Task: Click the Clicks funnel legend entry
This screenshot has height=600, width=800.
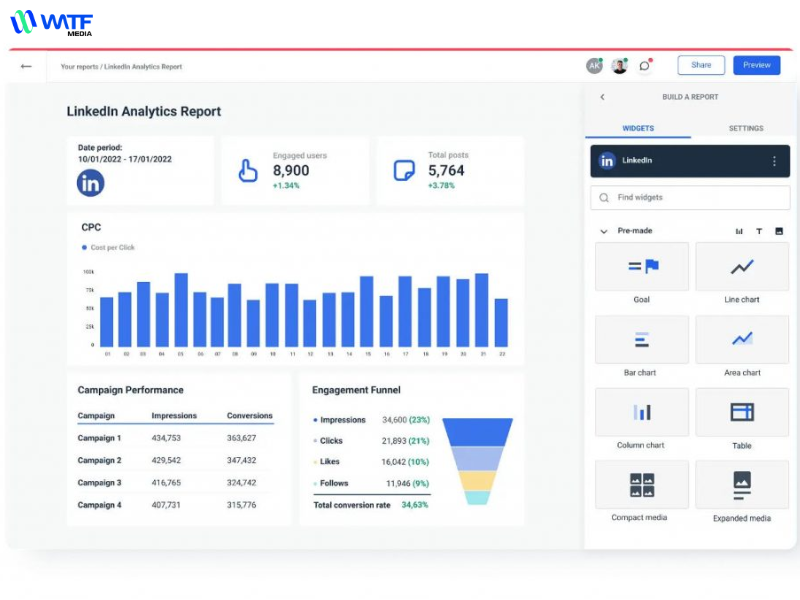Action: coord(328,441)
